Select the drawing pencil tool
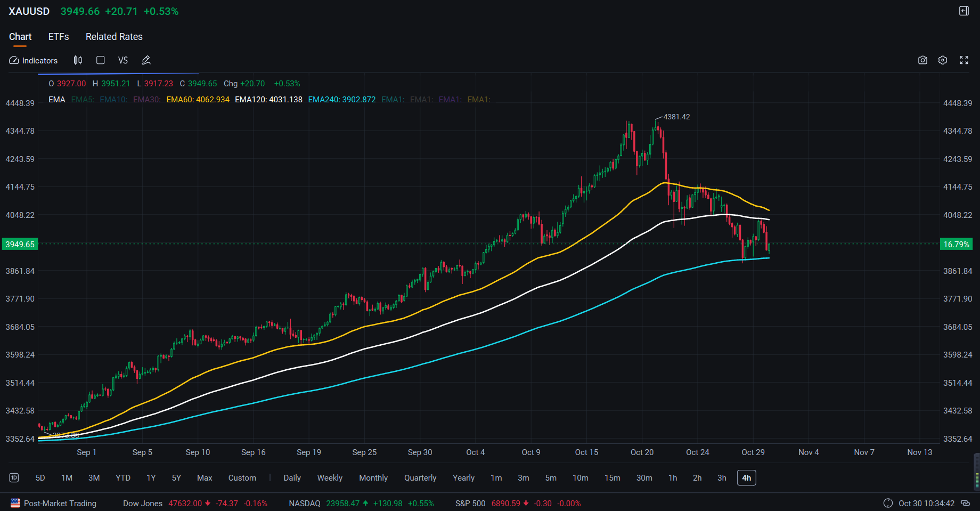 [x=146, y=60]
